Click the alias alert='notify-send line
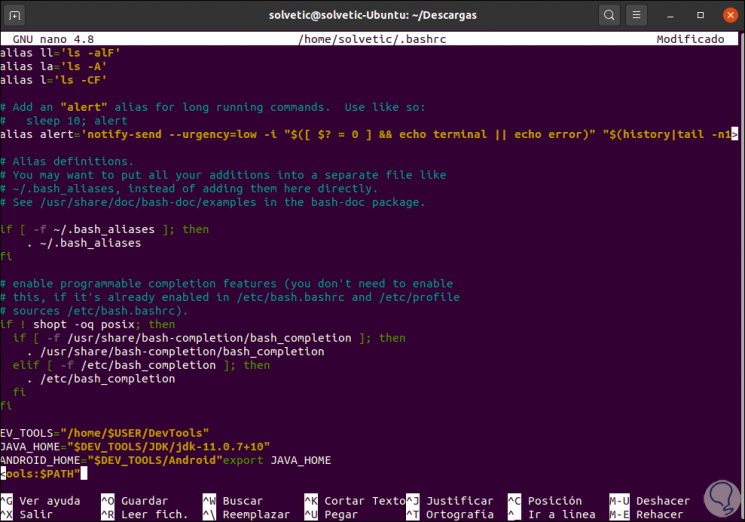 pos(369,134)
